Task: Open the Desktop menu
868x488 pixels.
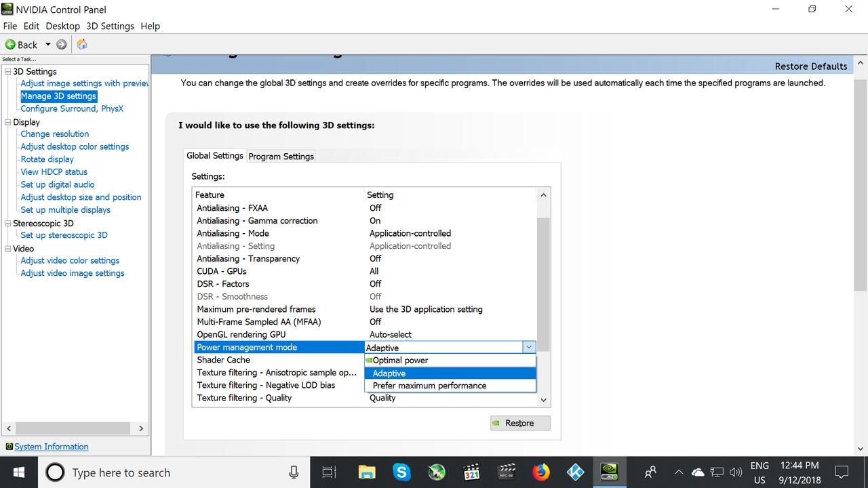Action: point(63,26)
